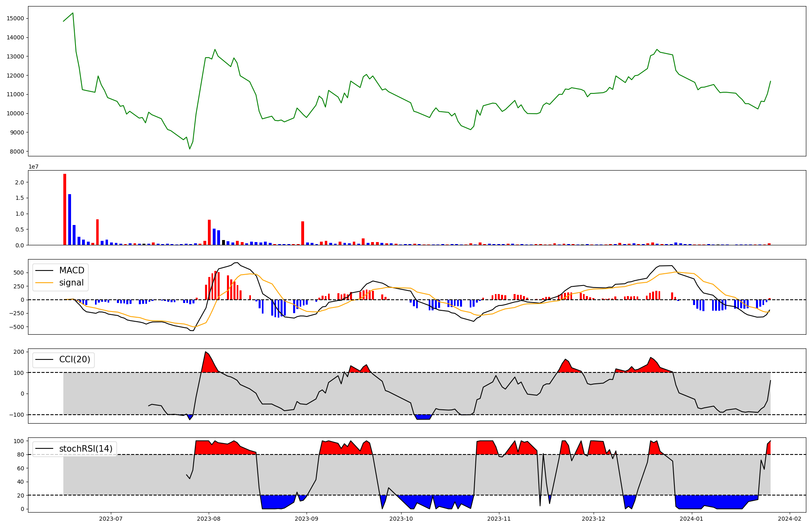Click the 2023-09 date axis label
This screenshot has width=812, height=528.
click(x=307, y=519)
